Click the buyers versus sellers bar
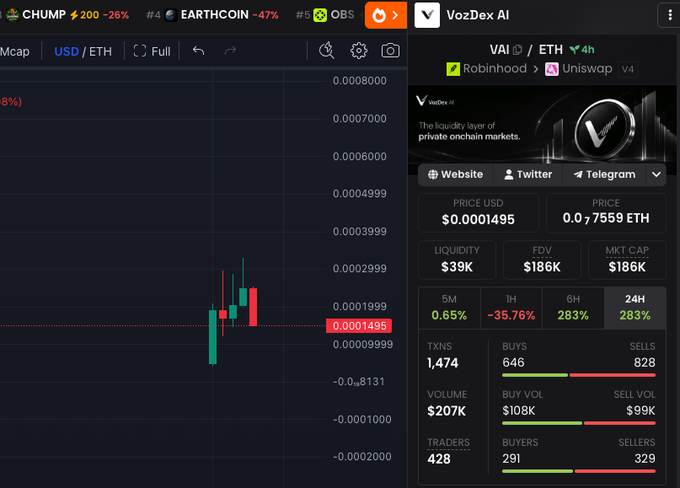 pyautogui.click(x=579, y=471)
